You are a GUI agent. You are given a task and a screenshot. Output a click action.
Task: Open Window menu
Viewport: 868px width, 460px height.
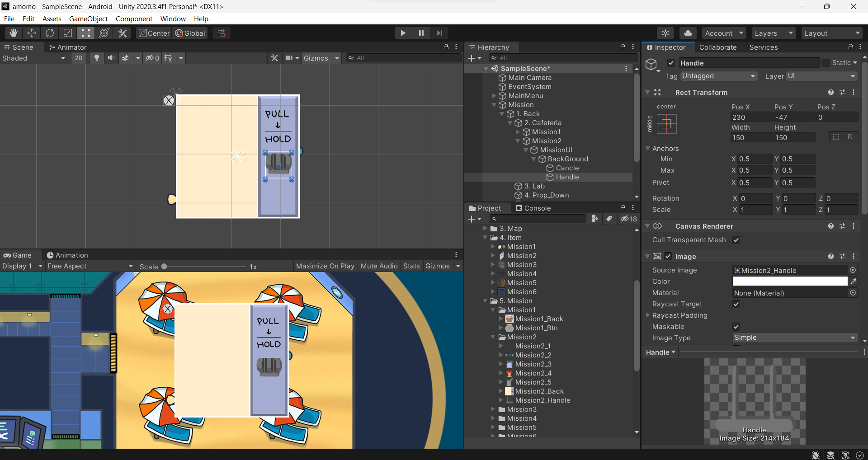(x=173, y=19)
